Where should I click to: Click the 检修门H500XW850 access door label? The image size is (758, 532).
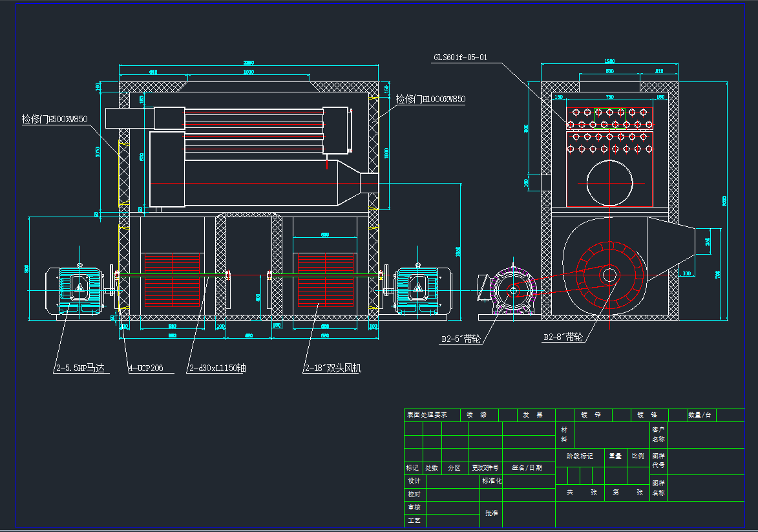[x=54, y=119]
